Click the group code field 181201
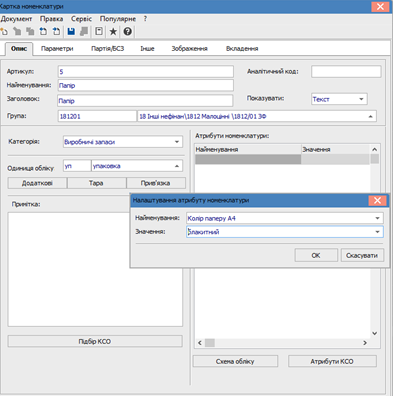Viewport: 393px width, 396px height. click(97, 116)
